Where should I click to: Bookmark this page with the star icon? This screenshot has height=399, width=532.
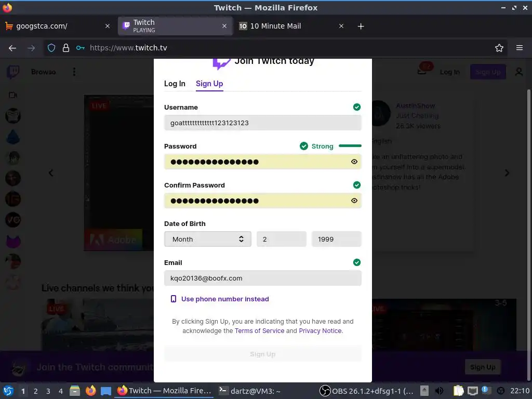499,48
